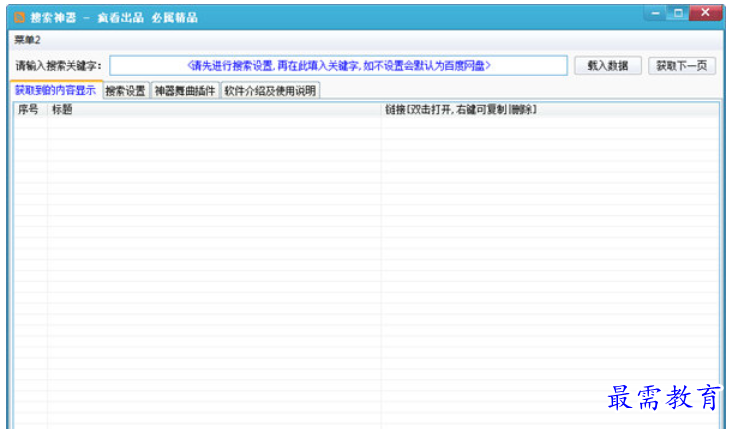Maximize the 搜索神器 window

tap(678, 13)
